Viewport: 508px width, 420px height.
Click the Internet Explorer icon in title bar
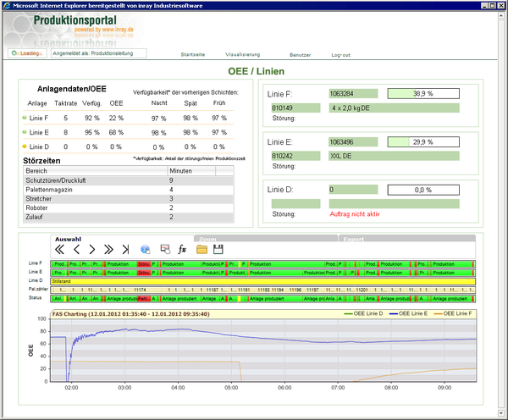click(7, 6)
